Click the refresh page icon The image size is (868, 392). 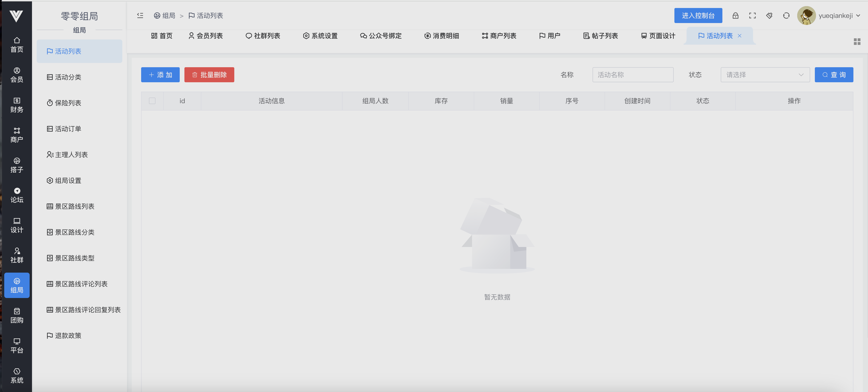pos(786,16)
